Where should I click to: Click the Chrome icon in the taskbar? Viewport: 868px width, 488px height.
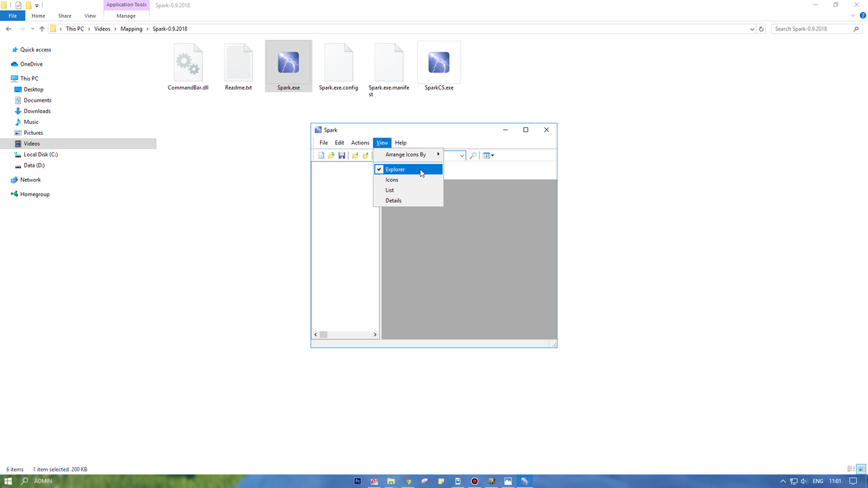(408, 481)
